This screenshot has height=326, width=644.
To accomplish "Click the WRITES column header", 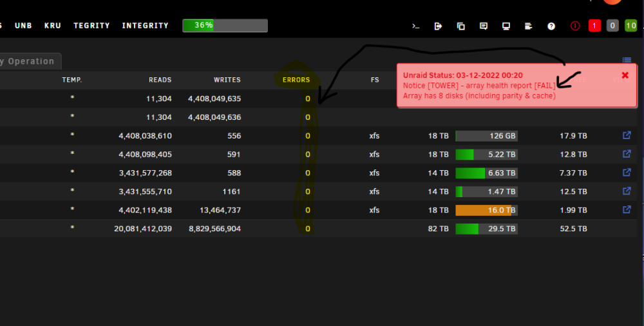I will pyautogui.click(x=227, y=80).
